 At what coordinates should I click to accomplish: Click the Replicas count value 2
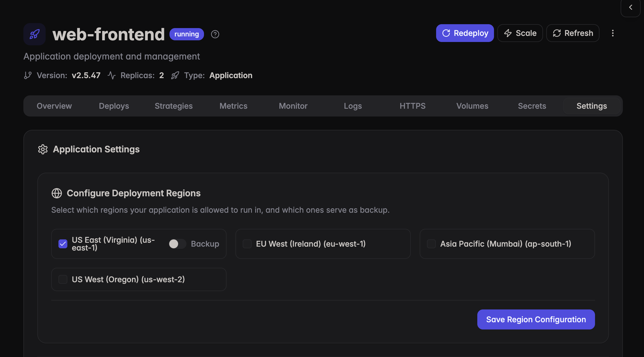[162, 75]
